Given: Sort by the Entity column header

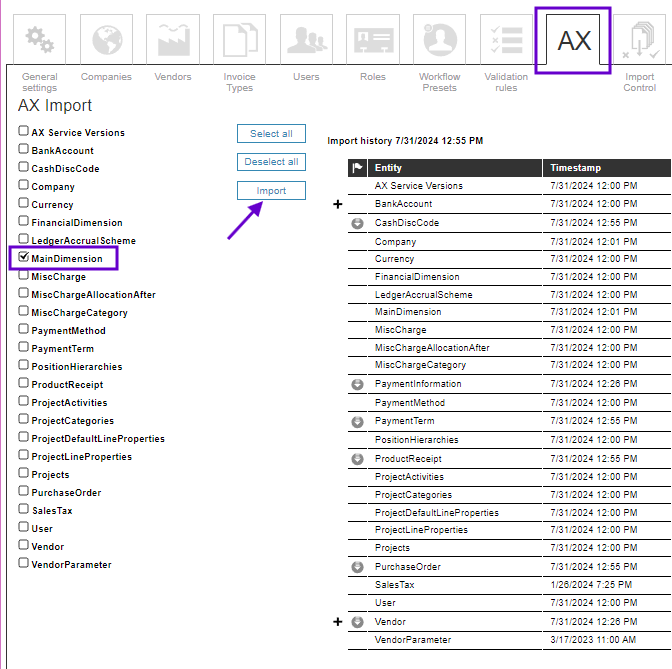Looking at the screenshot, I should click(x=455, y=168).
